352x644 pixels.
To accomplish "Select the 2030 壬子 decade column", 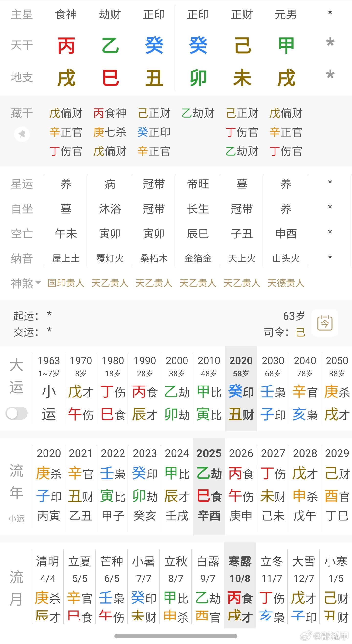I will coord(273,389).
